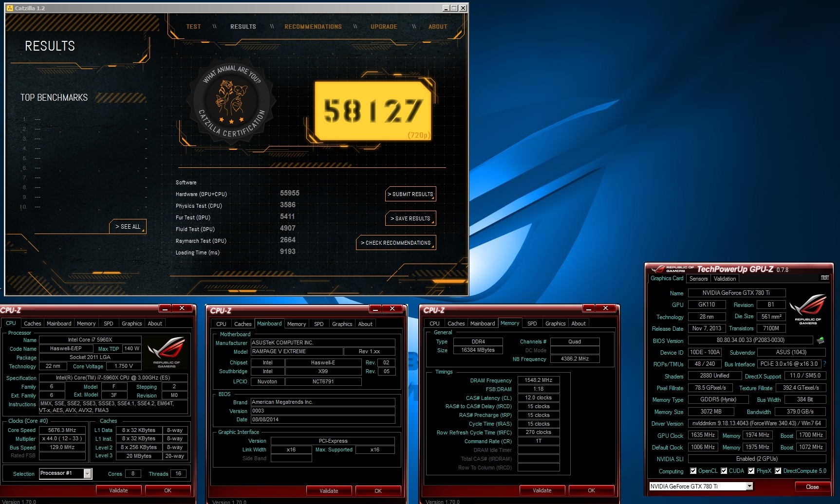
Task: Click the Fur Test (GPU) score 5411
Action: pyautogui.click(x=287, y=216)
